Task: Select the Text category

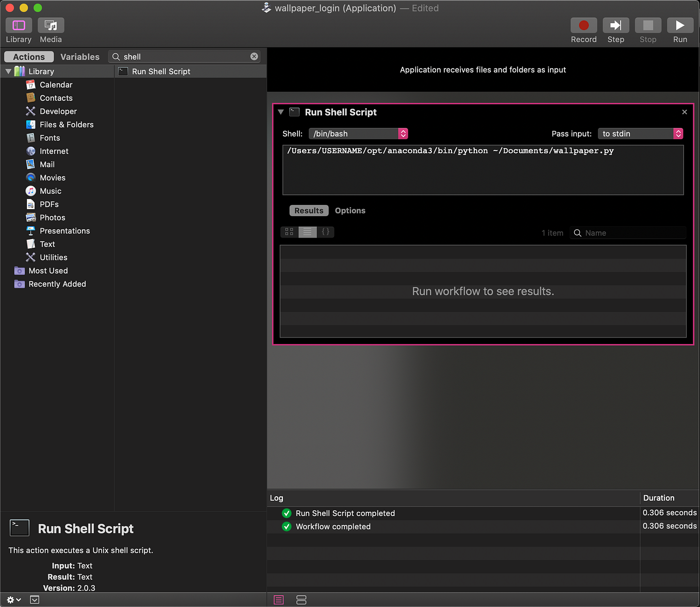Action: pos(47,244)
